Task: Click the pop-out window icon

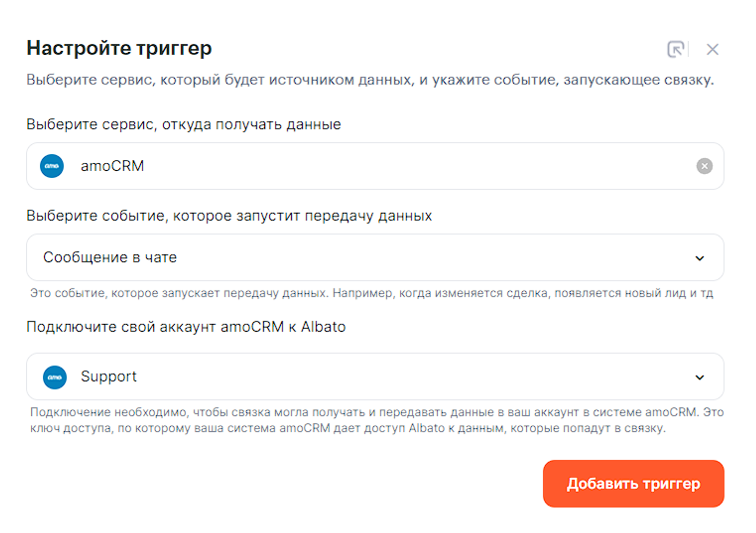Action: pos(675,49)
